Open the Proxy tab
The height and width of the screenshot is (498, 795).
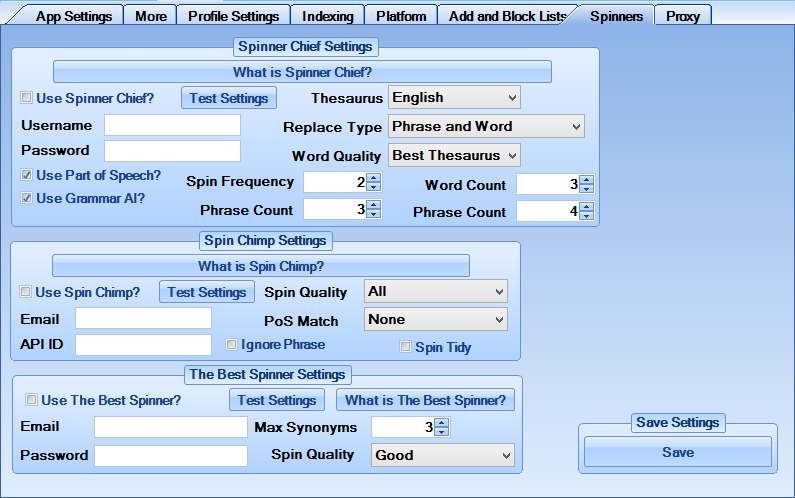click(x=682, y=16)
